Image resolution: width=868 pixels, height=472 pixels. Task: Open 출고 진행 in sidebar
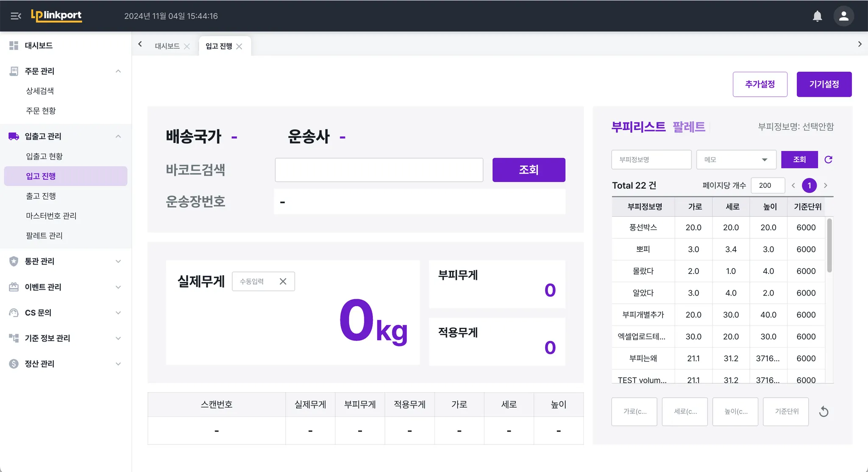[41, 196]
